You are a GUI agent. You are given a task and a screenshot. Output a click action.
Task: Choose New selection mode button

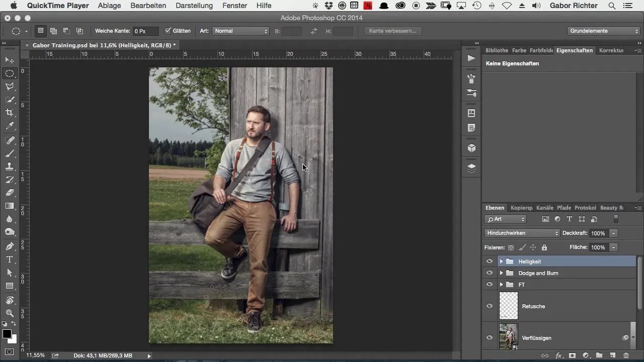coord(41,31)
